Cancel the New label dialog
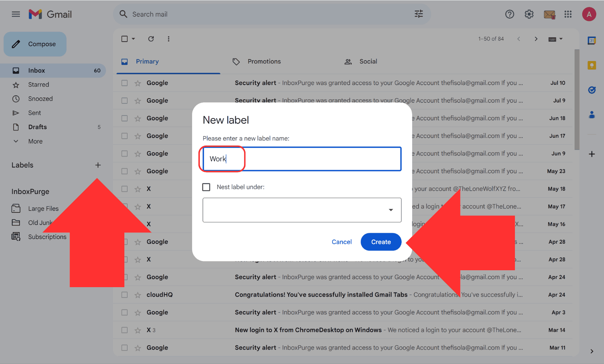The height and width of the screenshot is (364, 604). tap(342, 242)
